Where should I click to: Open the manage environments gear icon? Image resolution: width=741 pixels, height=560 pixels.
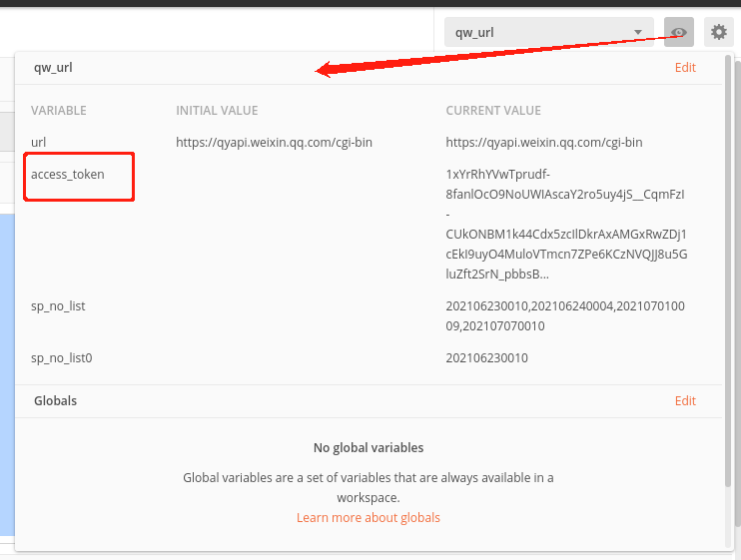[x=718, y=32]
